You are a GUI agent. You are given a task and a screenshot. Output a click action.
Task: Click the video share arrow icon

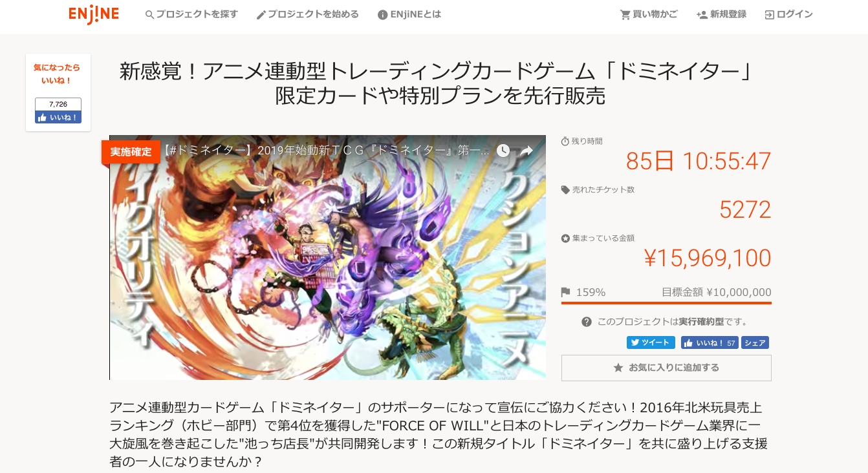[526, 151]
